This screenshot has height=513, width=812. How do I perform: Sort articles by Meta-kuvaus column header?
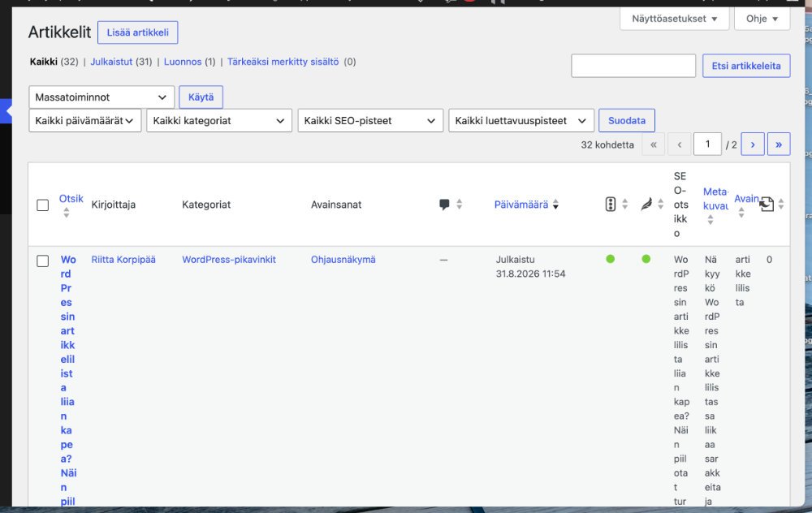click(x=715, y=199)
